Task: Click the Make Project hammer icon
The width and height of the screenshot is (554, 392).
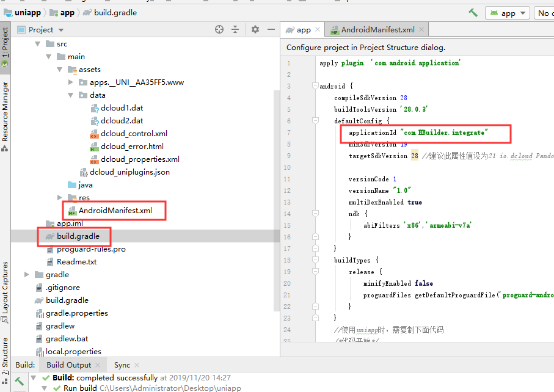Action: [473, 13]
